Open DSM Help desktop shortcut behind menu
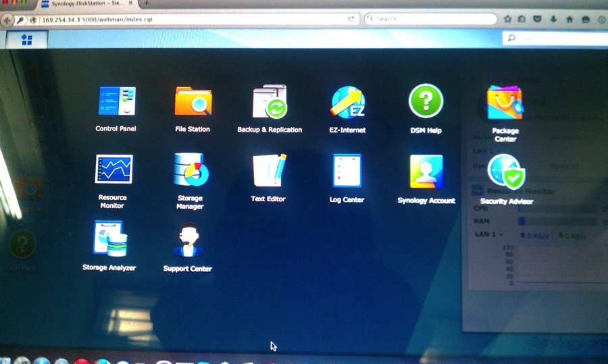This screenshot has height=364, width=608. [22, 251]
